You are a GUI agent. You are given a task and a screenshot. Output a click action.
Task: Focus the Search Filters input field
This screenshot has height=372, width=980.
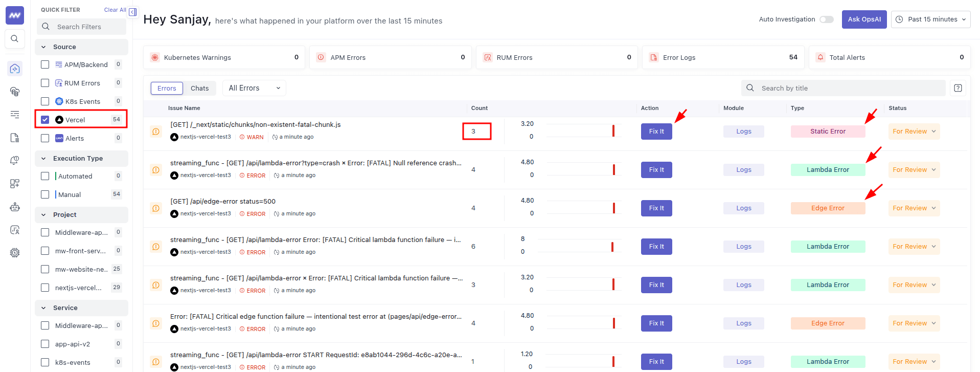[81, 27]
